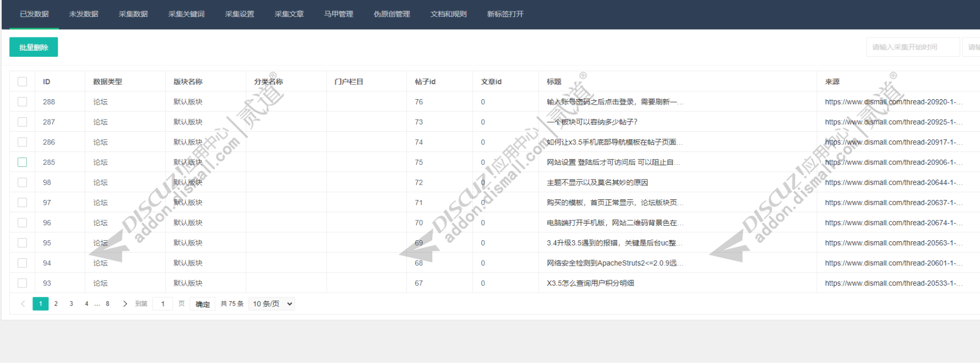
Task: Click the 帖子id value 67
Action: 419,283
